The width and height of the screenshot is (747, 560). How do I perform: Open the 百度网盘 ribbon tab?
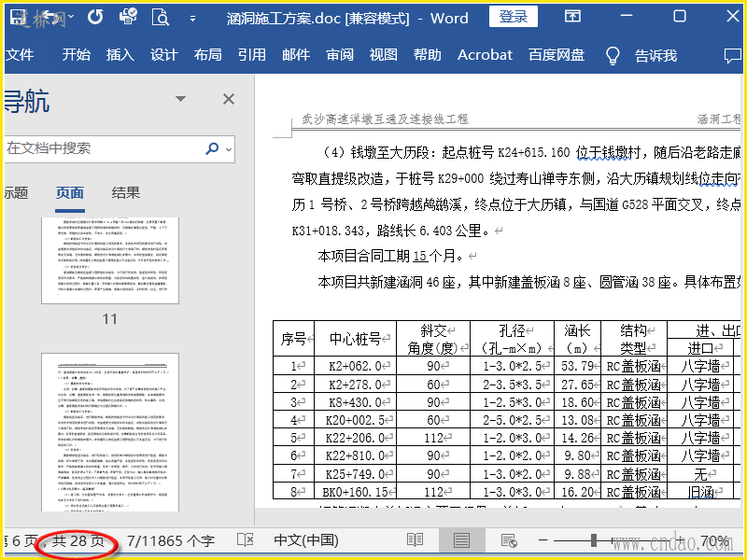pyautogui.click(x=557, y=55)
